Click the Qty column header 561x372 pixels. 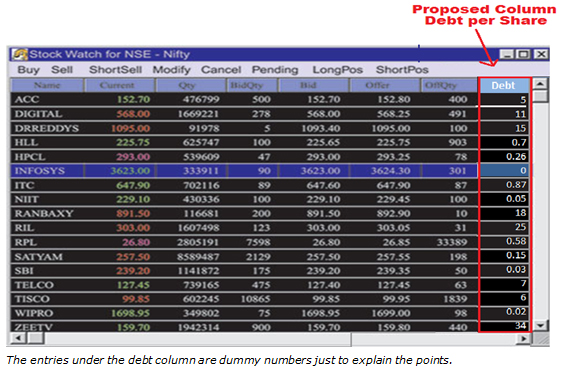pyautogui.click(x=191, y=85)
